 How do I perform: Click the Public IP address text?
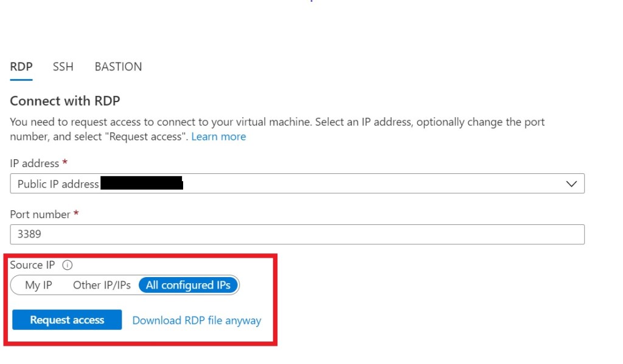tap(58, 184)
